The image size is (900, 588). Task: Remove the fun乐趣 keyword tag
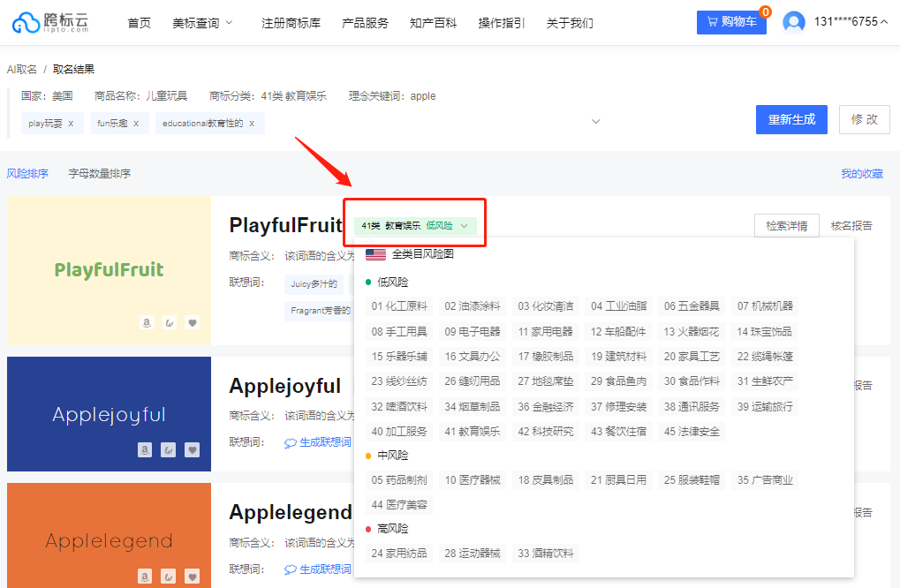point(138,124)
